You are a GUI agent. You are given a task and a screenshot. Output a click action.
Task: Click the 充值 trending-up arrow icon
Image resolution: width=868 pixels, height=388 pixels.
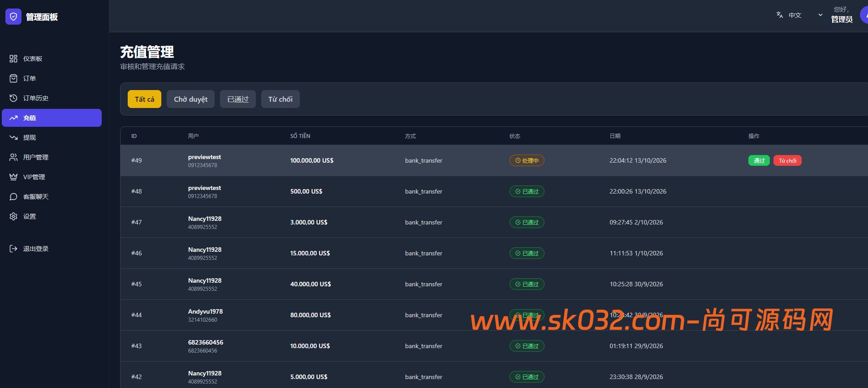(x=13, y=118)
